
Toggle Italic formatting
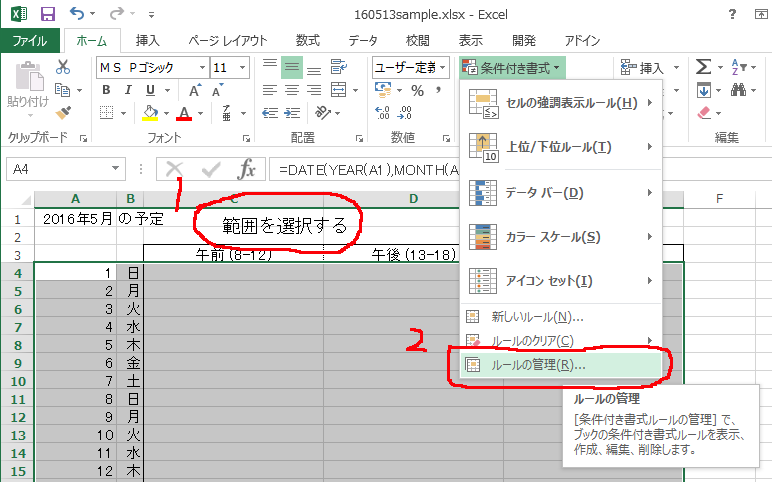(x=129, y=90)
